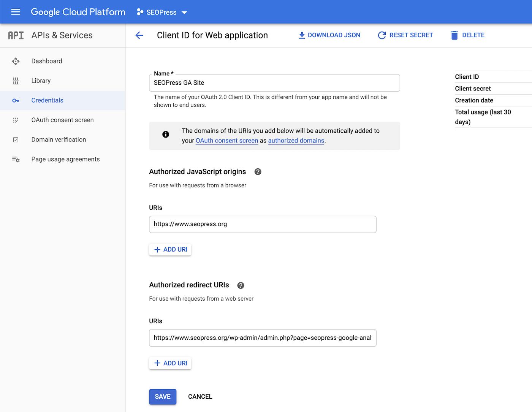532x412 pixels.
Task: Click the RESET SECRET label
Action: [x=411, y=35]
